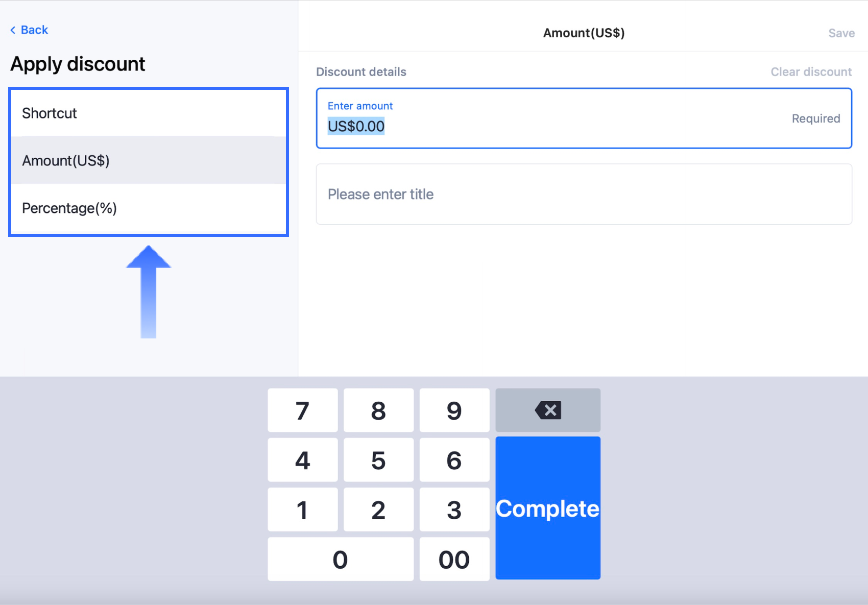
Task: Focus the Enter amount field
Action: (584, 118)
